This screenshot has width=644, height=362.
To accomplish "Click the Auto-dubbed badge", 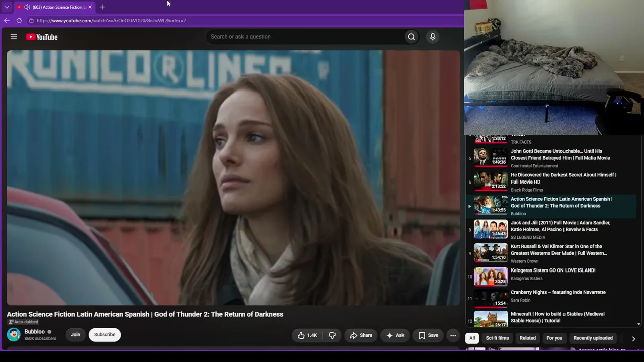I will [x=23, y=322].
